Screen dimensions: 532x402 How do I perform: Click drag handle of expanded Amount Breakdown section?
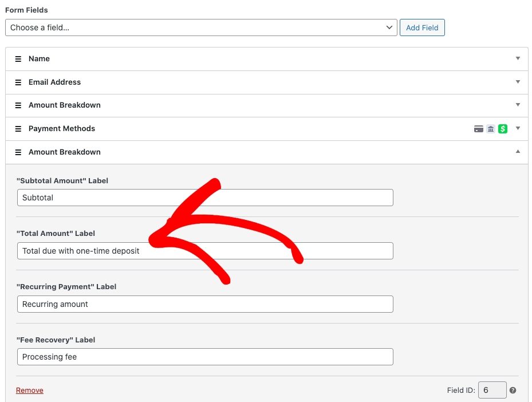coord(18,152)
